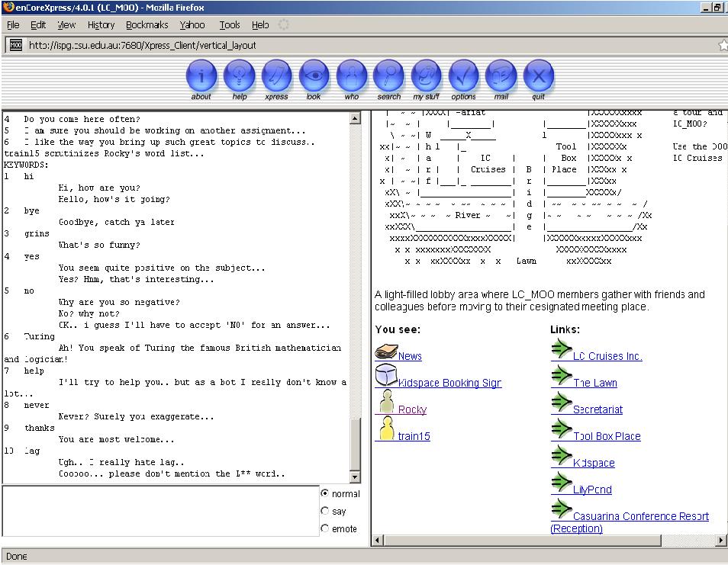Open the Tools menu
Screen dimensions: 728x565
[230, 25]
